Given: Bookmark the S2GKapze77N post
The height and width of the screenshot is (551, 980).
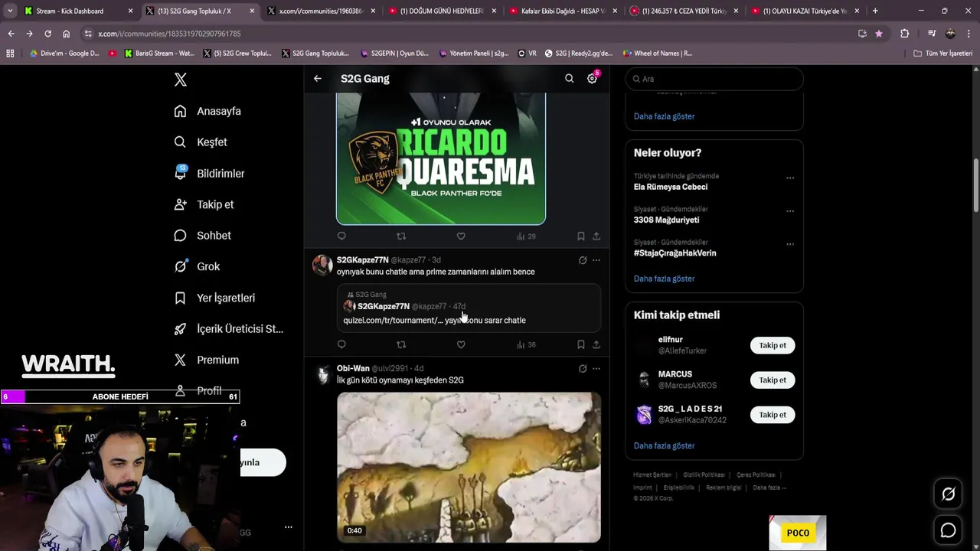Looking at the screenshot, I should coord(581,344).
